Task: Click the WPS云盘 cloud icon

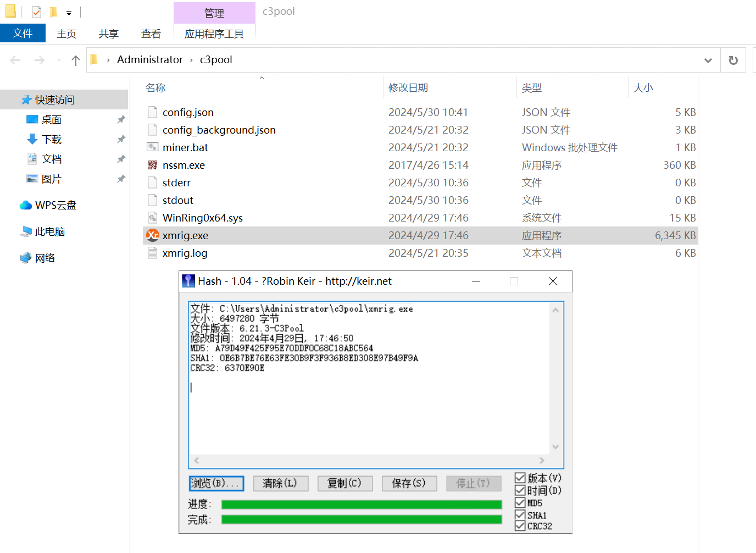Action: pyautogui.click(x=26, y=205)
